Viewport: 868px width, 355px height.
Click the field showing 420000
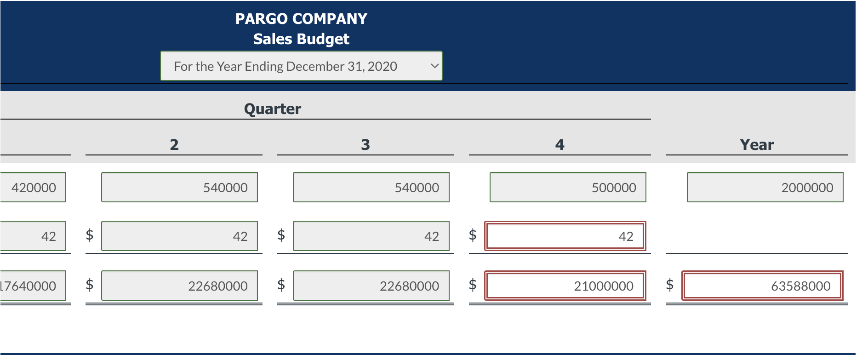tap(32, 187)
